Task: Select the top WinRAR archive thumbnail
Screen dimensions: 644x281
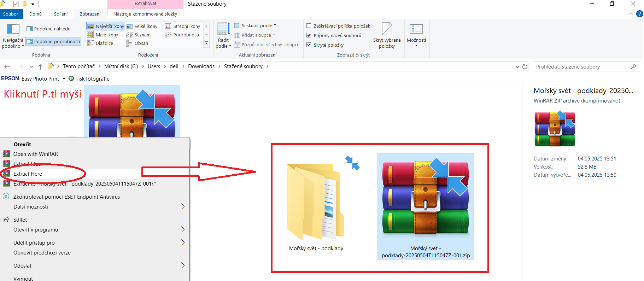Action: pos(132,111)
